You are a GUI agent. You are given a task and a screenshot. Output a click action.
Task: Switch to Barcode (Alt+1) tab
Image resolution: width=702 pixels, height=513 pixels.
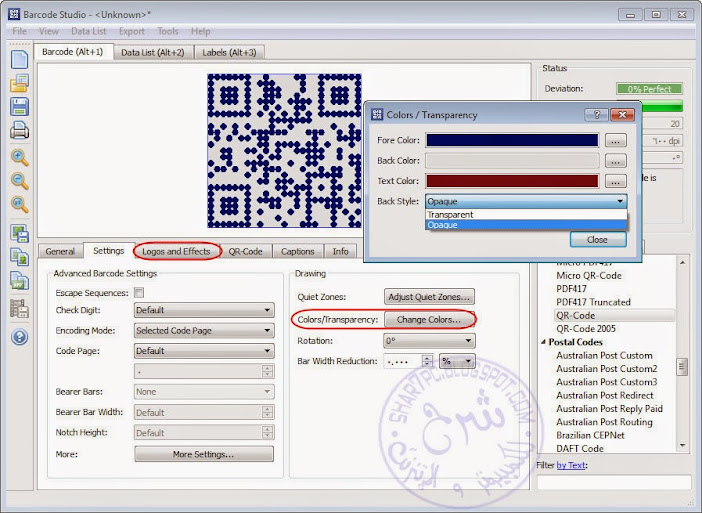pos(73,52)
